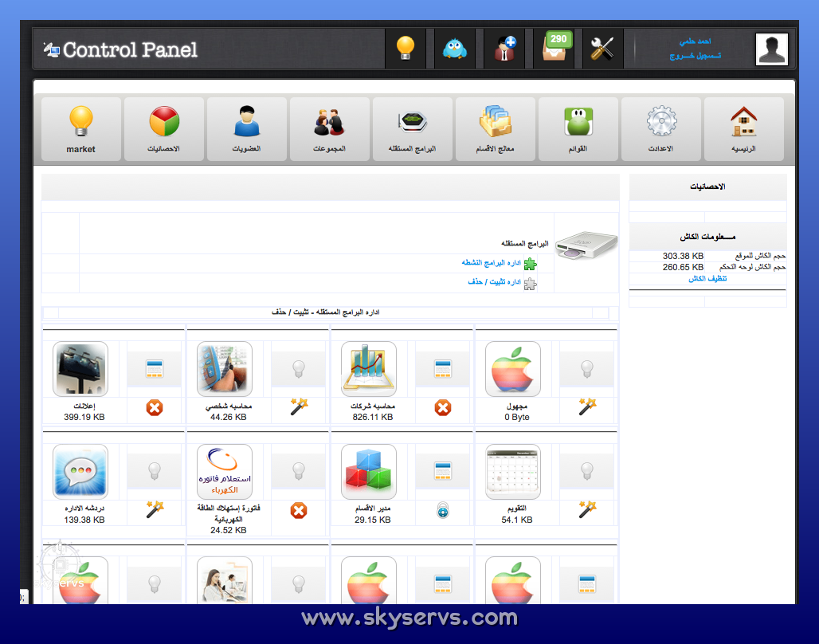Select the البرامج المستقله navigation tab
This screenshot has width=819, height=644.
point(412,129)
